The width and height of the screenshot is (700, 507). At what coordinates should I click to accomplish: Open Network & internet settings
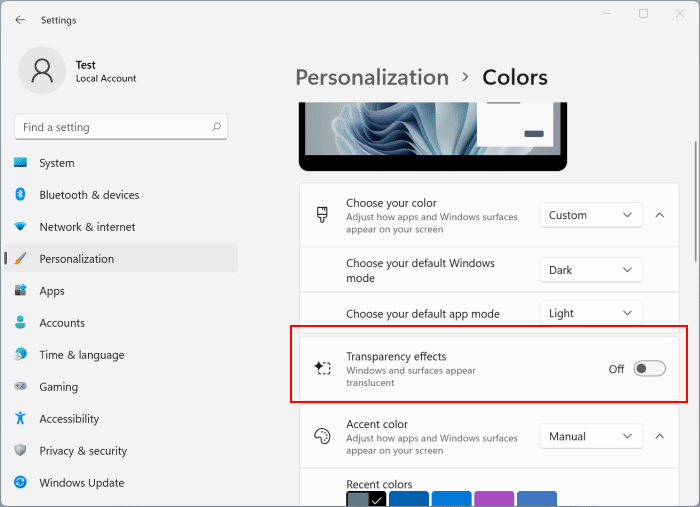click(121, 227)
